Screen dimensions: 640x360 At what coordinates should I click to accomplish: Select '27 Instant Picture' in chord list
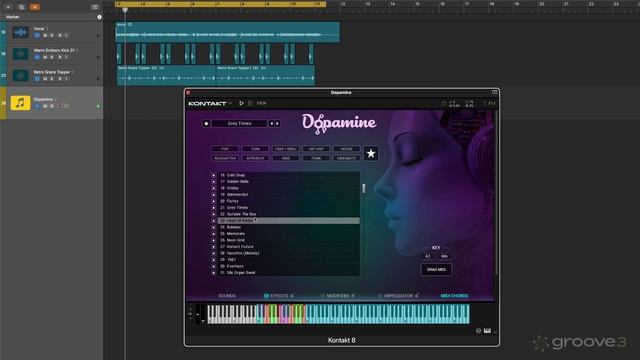[x=289, y=247]
